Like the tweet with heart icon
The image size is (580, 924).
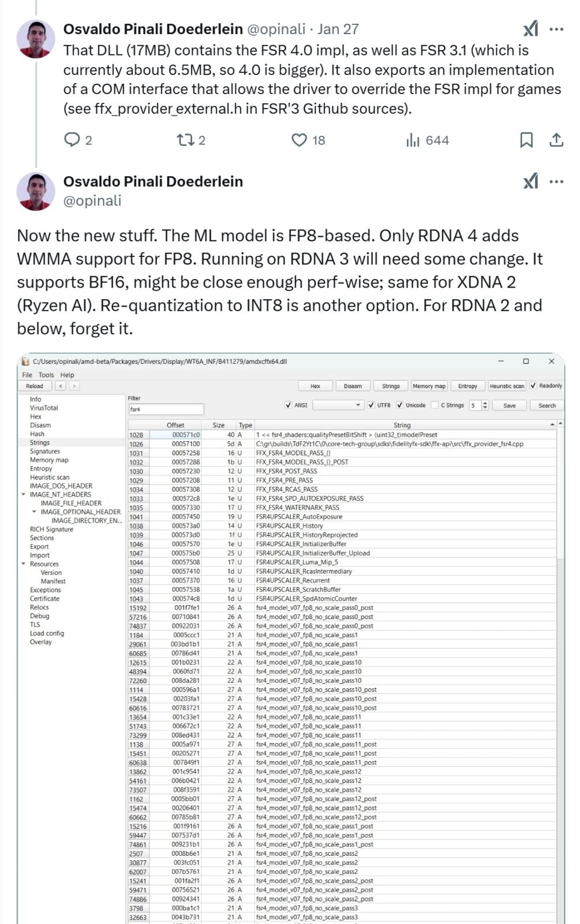(299, 140)
